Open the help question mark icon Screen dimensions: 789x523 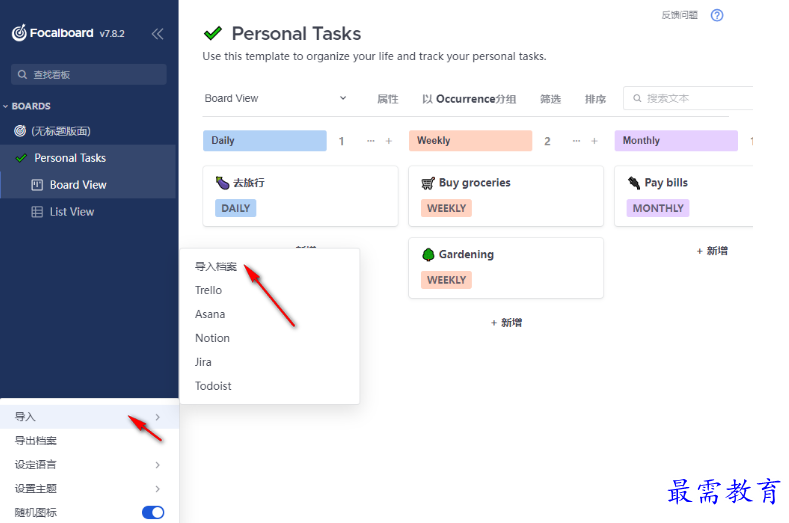(x=717, y=15)
